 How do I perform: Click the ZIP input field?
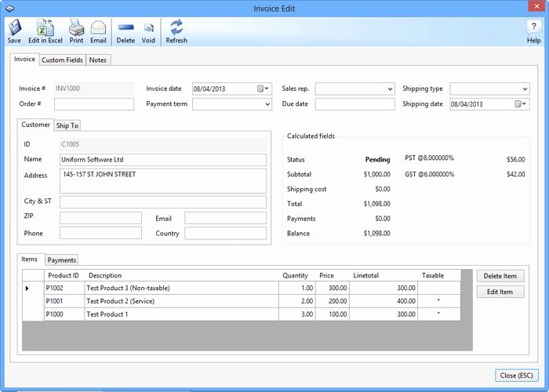101,218
